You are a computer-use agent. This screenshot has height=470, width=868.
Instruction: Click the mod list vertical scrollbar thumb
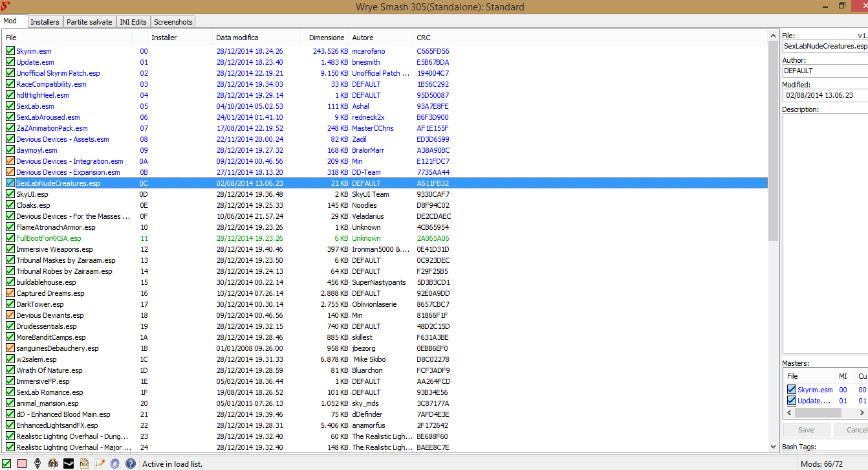pyautogui.click(x=773, y=140)
